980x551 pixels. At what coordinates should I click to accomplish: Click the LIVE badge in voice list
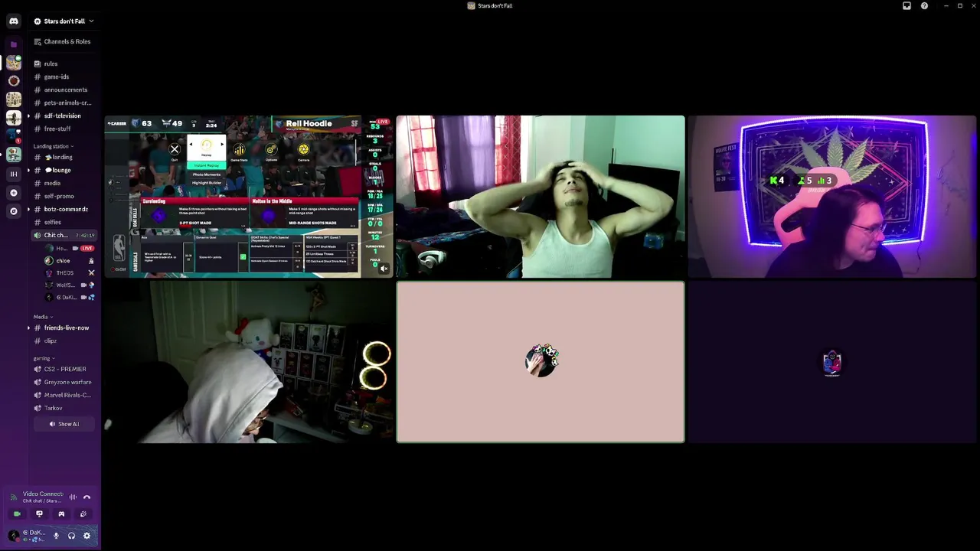click(87, 249)
